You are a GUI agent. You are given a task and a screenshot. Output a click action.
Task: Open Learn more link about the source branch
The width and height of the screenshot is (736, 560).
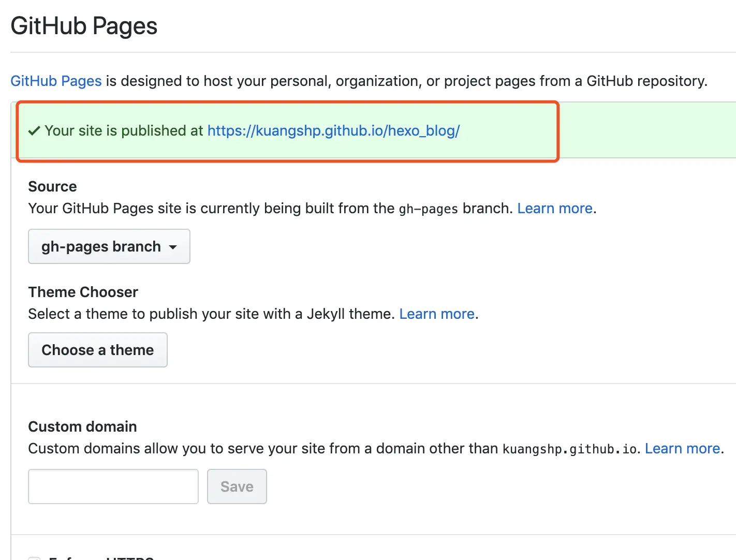pyautogui.click(x=555, y=209)
